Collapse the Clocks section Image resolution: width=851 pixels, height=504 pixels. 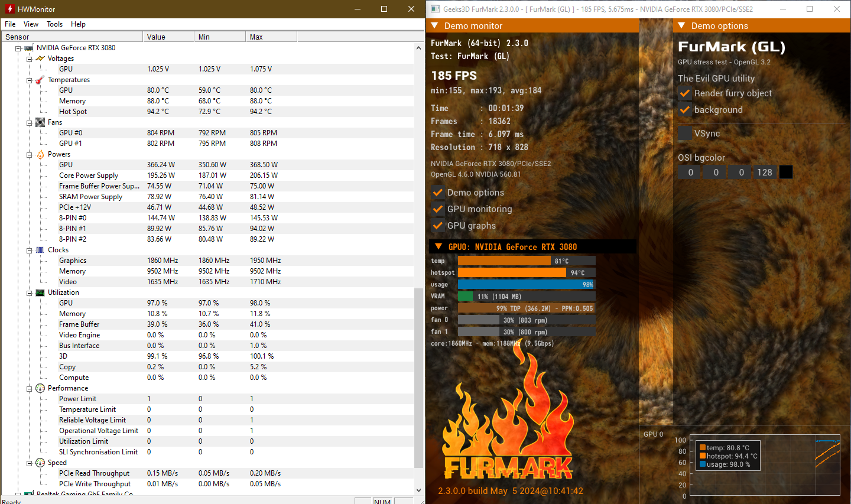pos(29,250)
